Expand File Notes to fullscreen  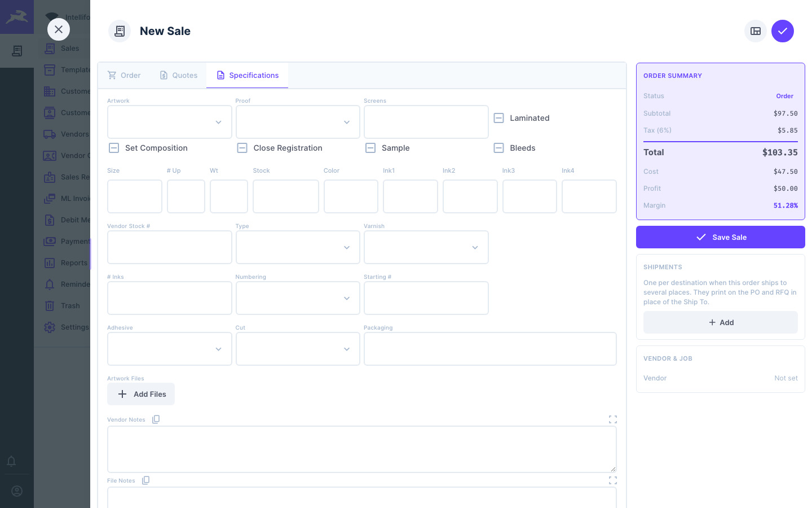click(x=613, y=480)
